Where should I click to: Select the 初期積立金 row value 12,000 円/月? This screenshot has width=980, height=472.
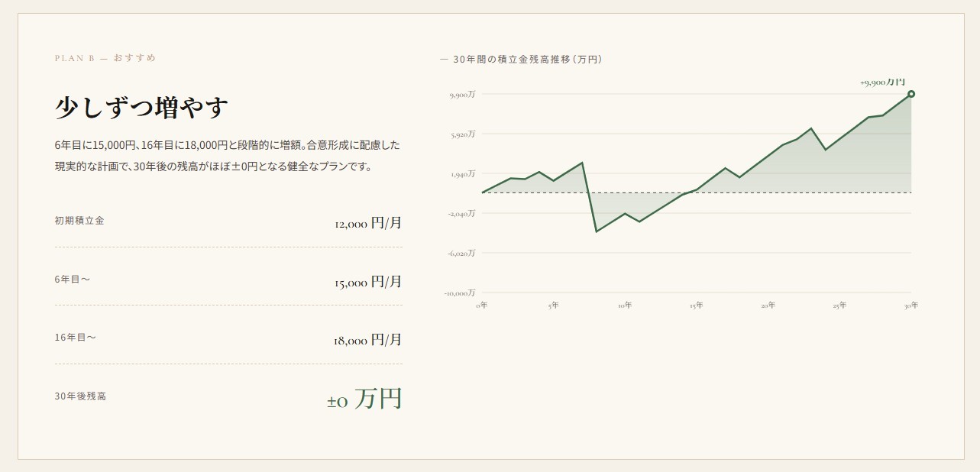click(368, 223)
